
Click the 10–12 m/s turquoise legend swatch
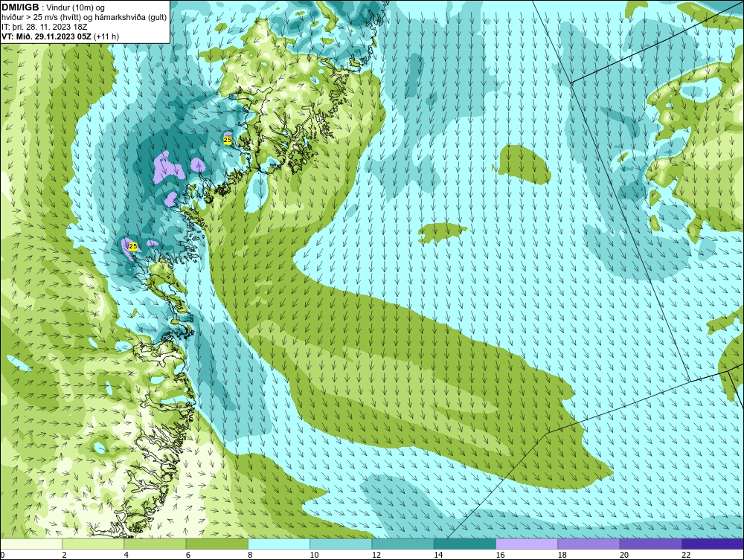[x=341, y=544]
